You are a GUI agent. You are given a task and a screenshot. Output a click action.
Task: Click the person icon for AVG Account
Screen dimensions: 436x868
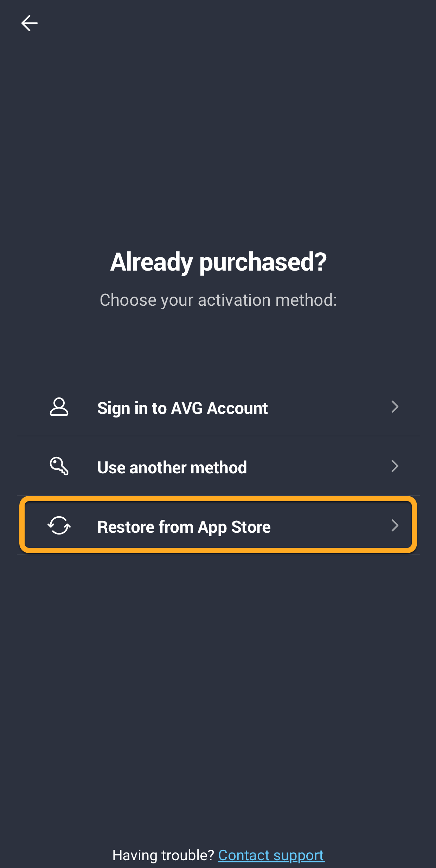coord(59,407)
